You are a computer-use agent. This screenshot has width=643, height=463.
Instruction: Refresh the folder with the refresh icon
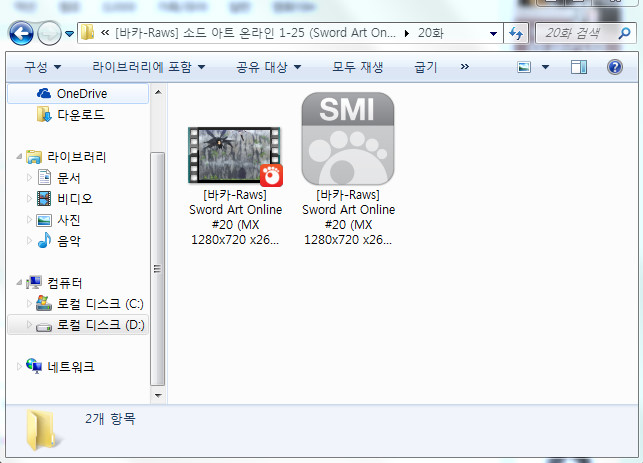(x=516, y=33)
